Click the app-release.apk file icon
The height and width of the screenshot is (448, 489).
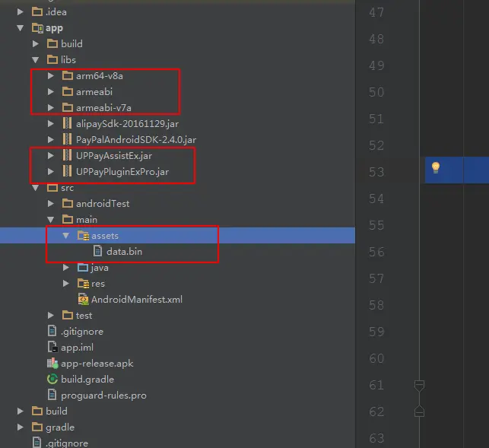click(x=52, y=363)
